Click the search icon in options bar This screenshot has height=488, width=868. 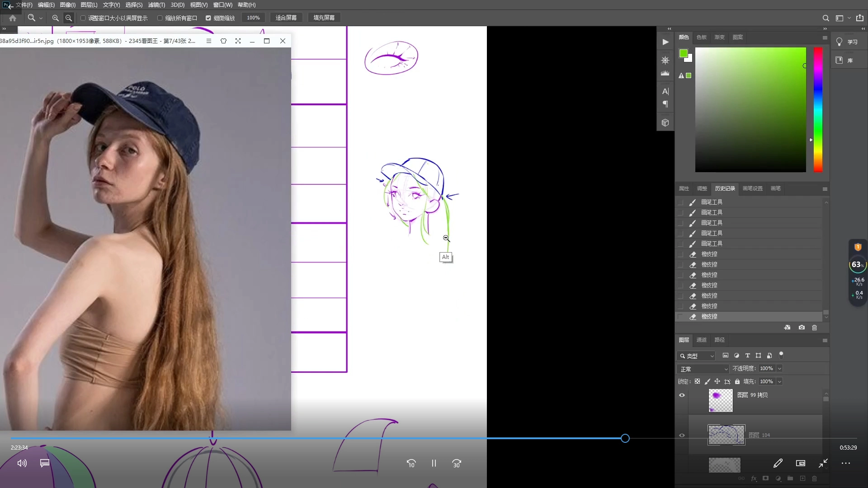click(x=826, y=18)
